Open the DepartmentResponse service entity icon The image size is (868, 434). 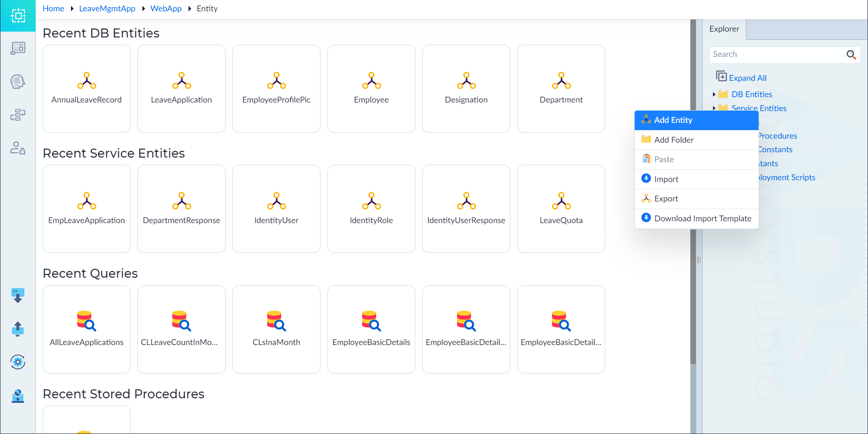(181, 201)
